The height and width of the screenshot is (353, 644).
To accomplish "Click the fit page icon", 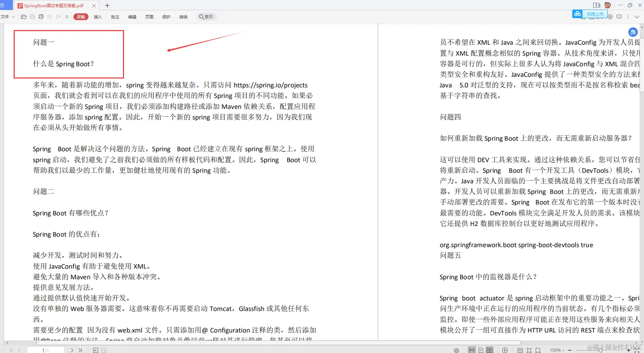I will point(529,350).
